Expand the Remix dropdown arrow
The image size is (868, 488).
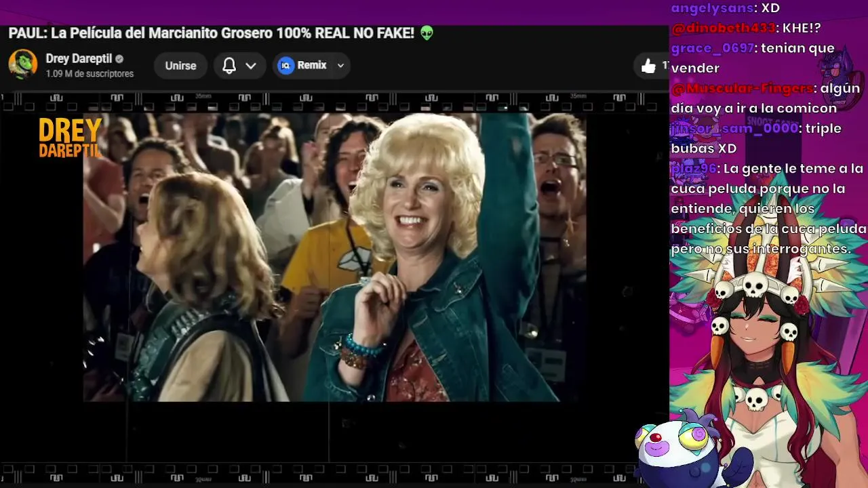340,66
